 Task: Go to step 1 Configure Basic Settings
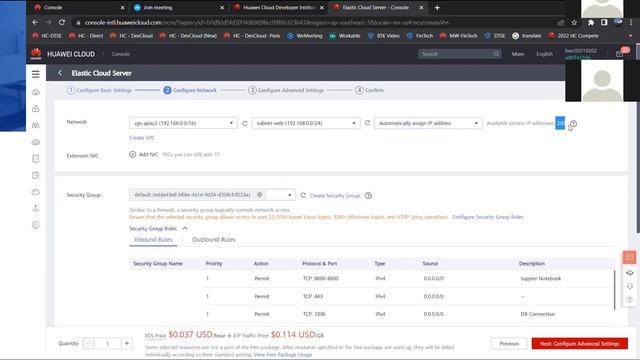click(99, 90)
